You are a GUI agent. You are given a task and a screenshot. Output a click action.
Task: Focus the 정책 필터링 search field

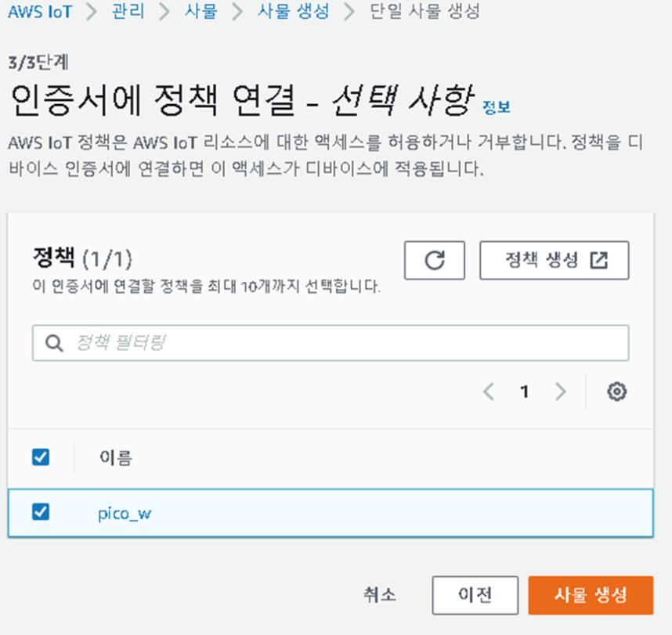coord(331,343)
